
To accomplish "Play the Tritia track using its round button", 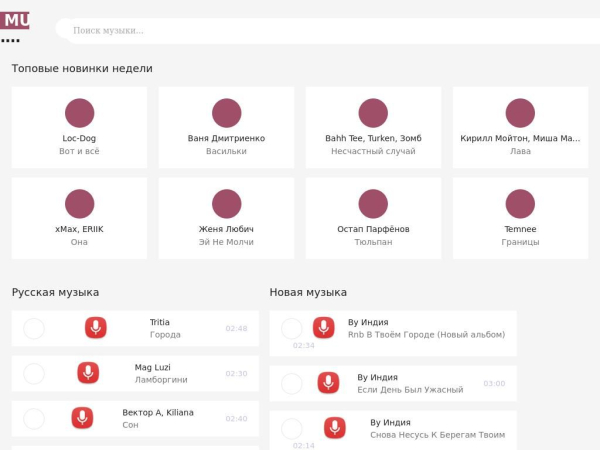I will click(x=34, y=329).
